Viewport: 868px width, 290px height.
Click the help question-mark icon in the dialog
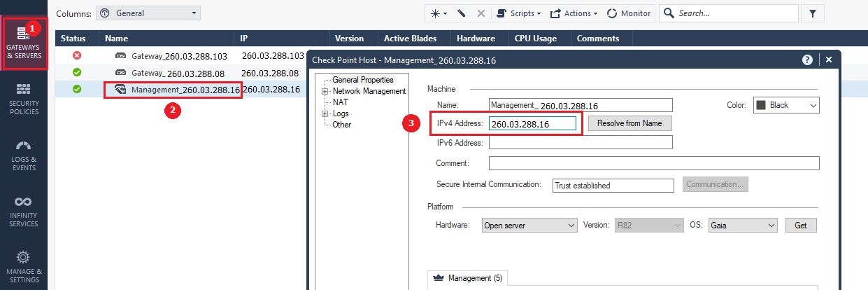pyautogui.click(x=807, y=60)
